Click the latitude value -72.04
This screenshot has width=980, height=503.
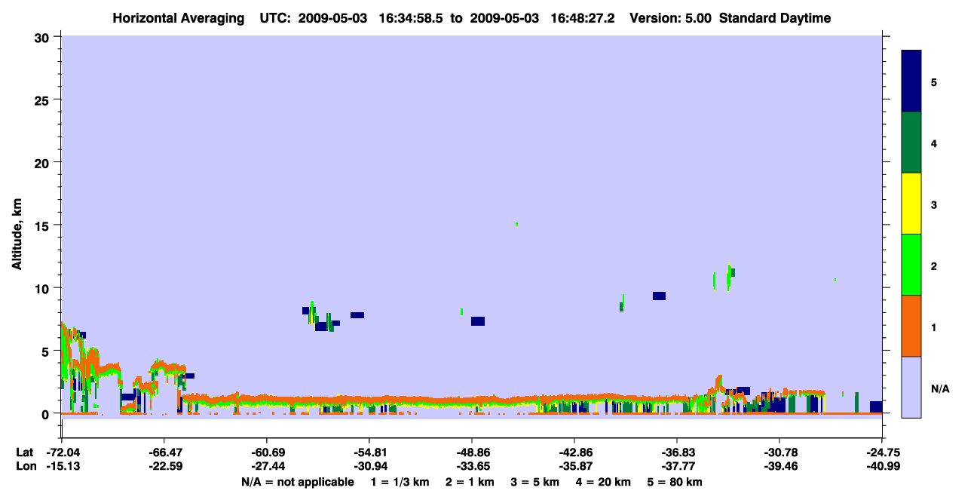[x=62, y=452]
